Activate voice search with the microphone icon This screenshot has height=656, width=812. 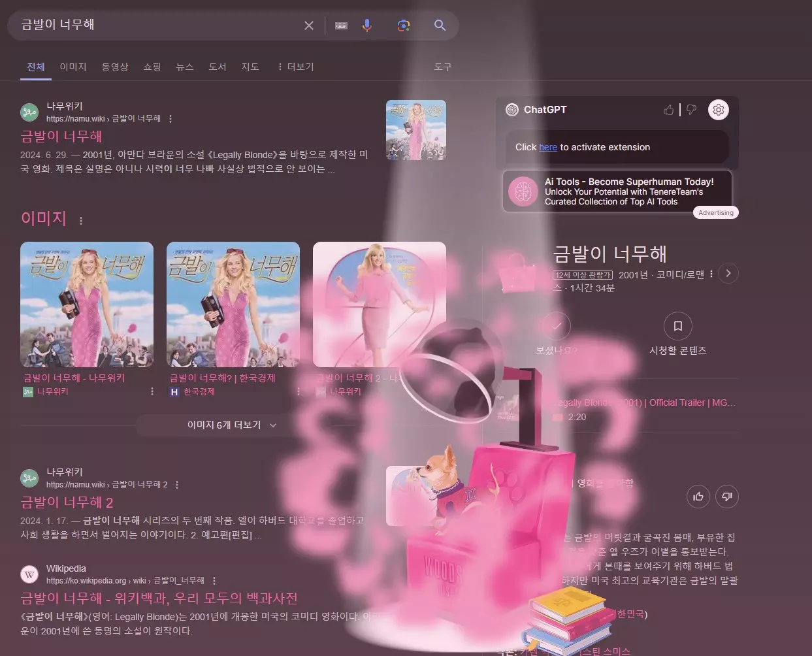[x=366, y=25]
